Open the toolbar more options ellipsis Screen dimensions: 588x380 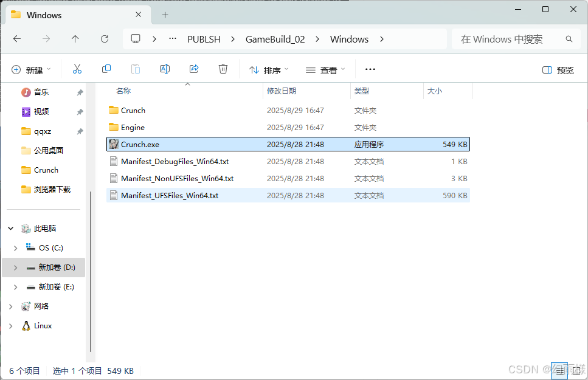370,69
